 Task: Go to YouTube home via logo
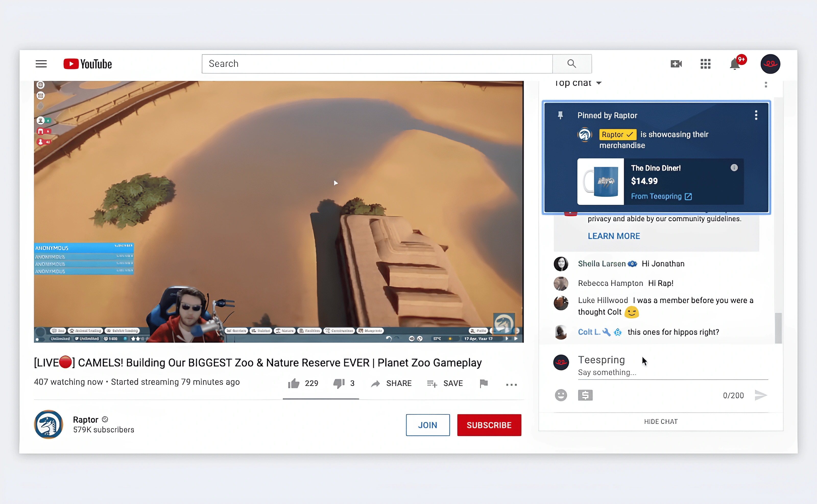[88, 64]
